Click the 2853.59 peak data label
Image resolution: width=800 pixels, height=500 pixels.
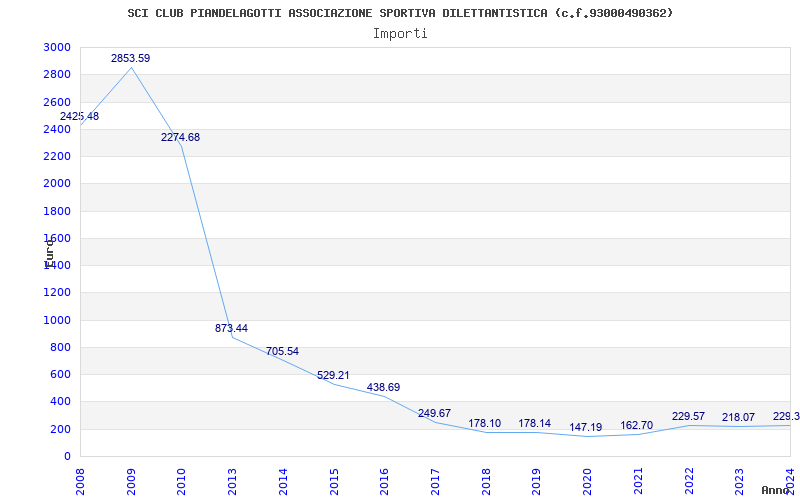130,59
